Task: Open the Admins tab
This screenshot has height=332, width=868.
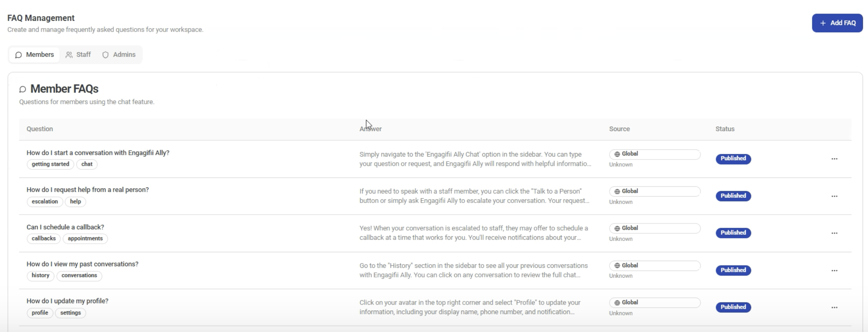Action: [x=119, y=55]
